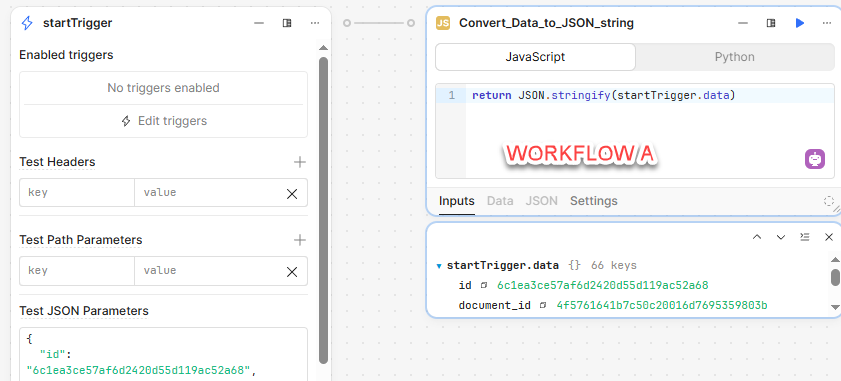The height and width of the screenshot is (381, 841).
Task: Click inside the Test JSON Parameters editor
Action: (x=164, y=354)
